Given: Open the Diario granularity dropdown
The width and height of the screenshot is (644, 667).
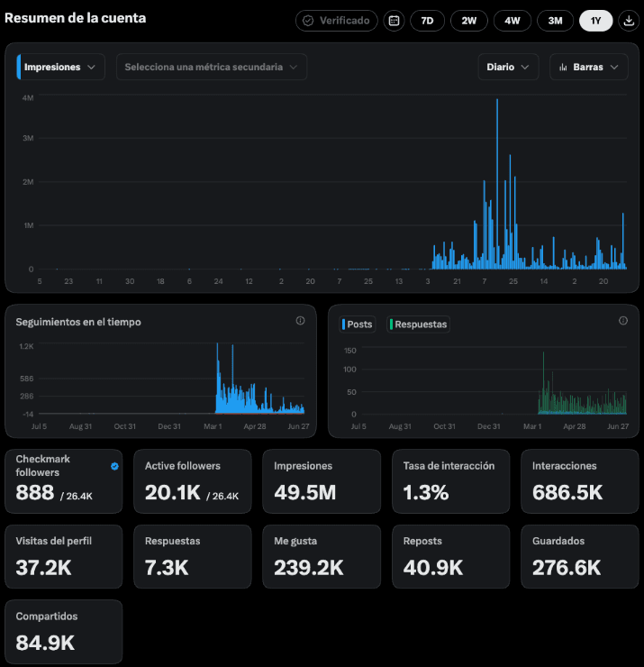Looking at the screenshot, I should (508, 67).
